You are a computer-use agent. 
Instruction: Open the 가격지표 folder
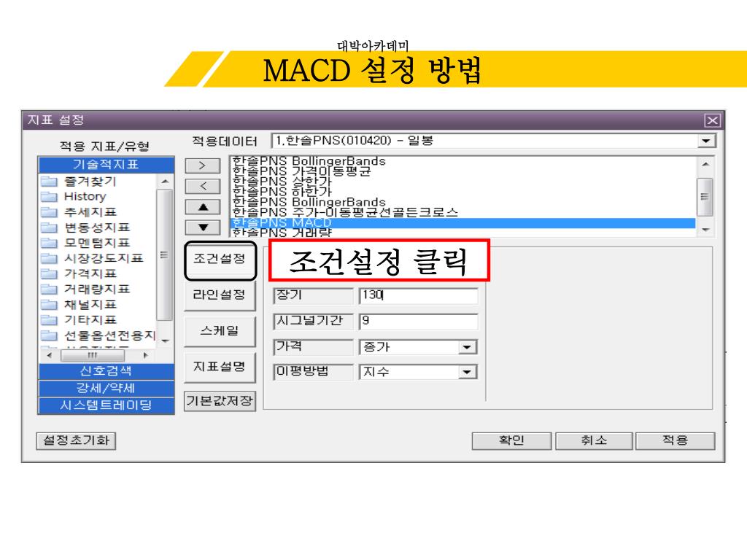click(x=79, y=273)
